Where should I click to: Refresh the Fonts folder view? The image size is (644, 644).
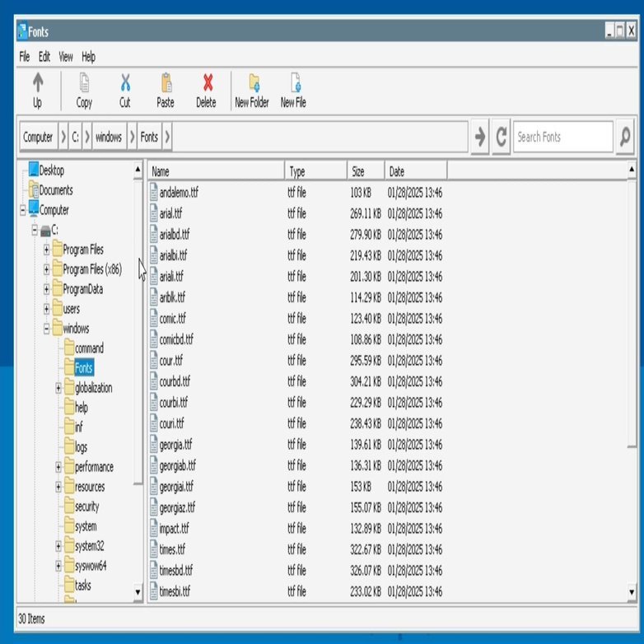501,137
